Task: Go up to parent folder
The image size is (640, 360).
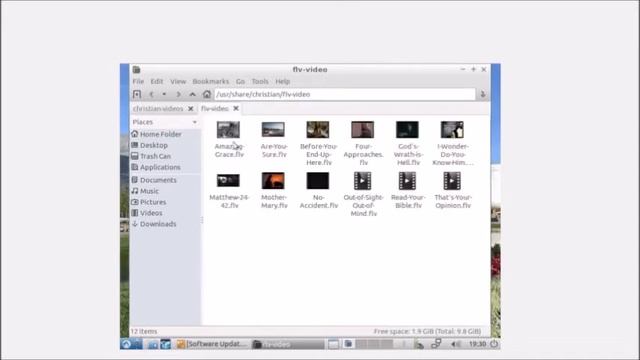Action: tap(192, 94)
